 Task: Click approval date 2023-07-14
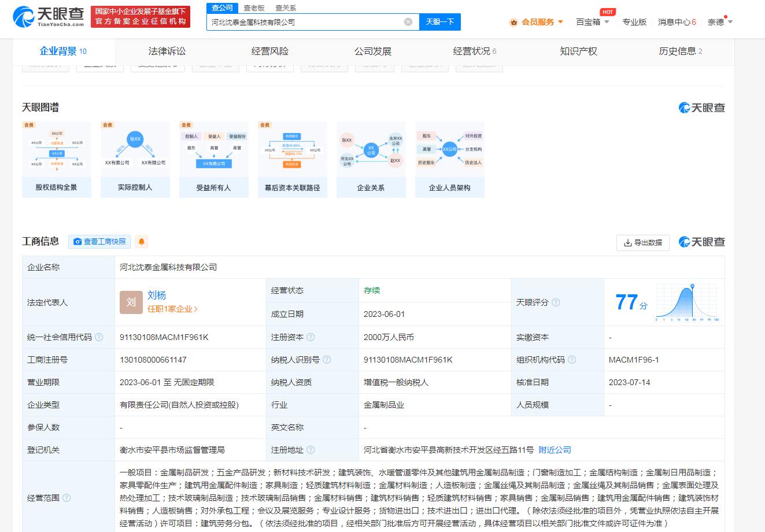[x=630, y=382]
